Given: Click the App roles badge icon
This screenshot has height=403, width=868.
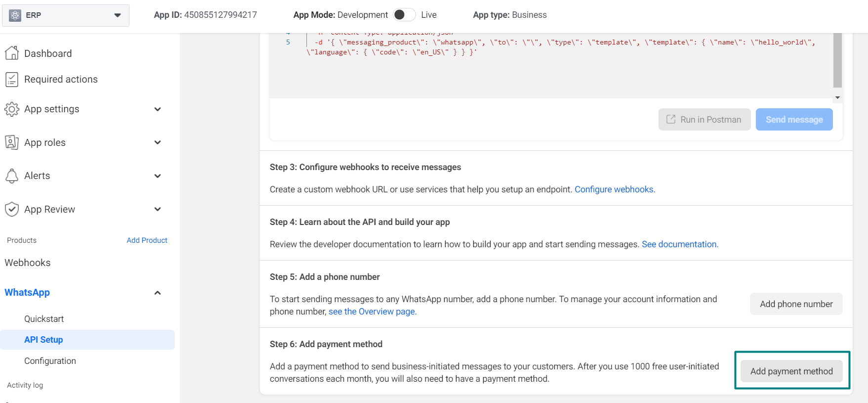Looking at the screenshot, I should pos(12,142).
